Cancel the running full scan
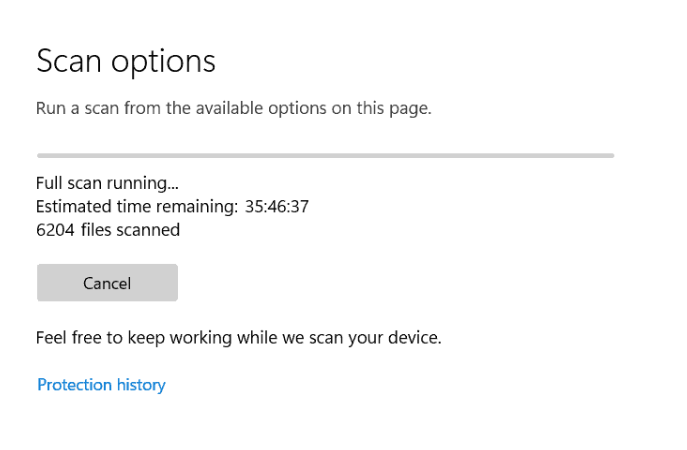The height and width of the screenshot is (450, 687). [107, 283]
